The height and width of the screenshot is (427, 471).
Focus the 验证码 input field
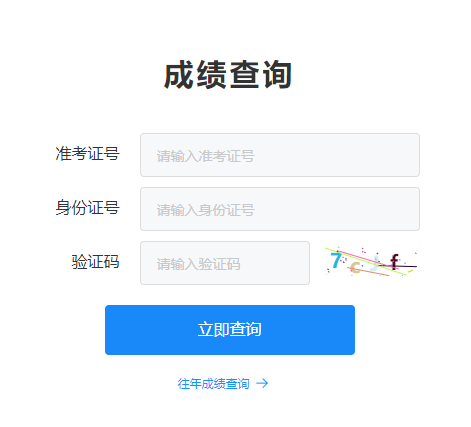(x=225, y=263)
